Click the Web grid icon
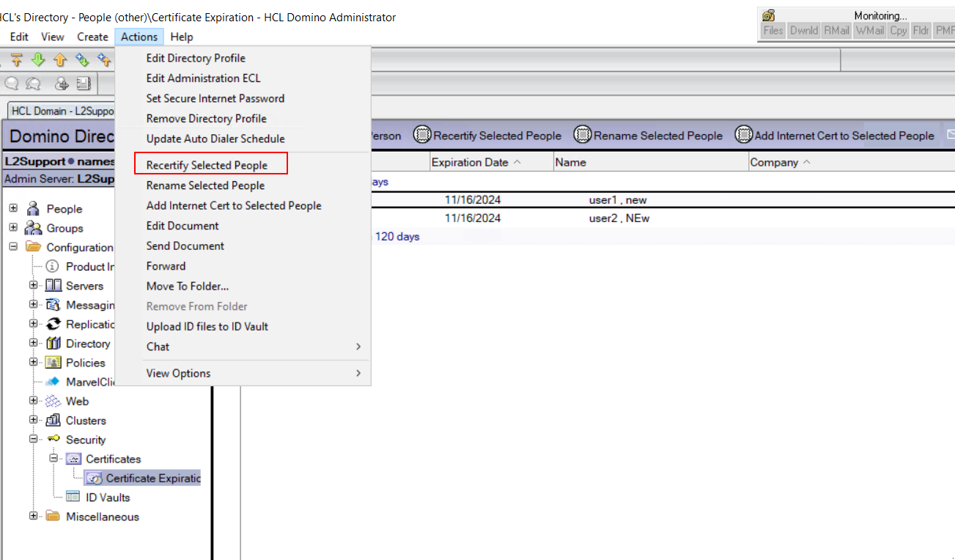The width and height of the screenshot is (955, 560). click(54, 401)
